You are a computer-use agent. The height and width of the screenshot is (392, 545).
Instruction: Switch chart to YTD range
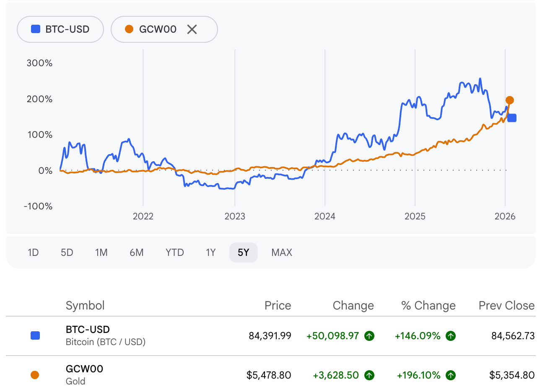[x=175, y=253]
